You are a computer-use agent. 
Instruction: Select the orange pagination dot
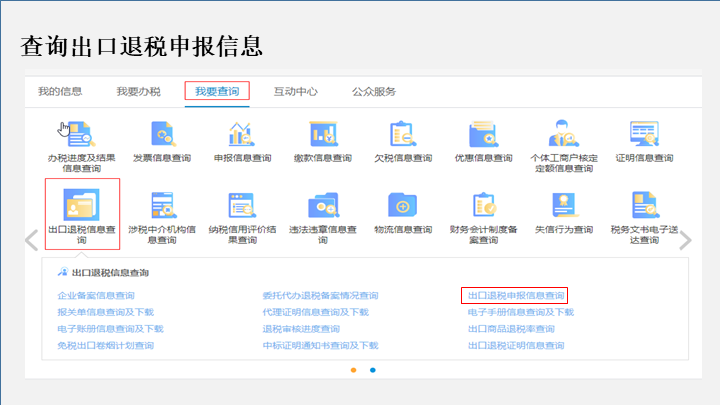click(x=354, y=370)
